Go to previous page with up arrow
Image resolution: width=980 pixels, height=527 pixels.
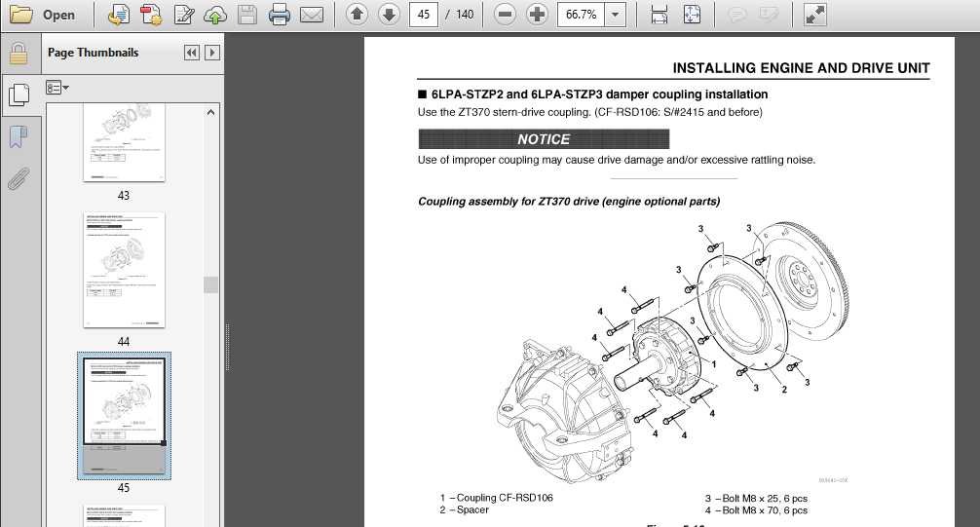[357, 15]
